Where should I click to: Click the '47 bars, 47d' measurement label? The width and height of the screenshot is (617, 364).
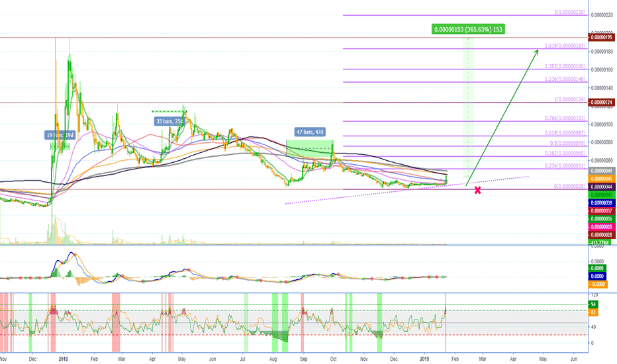coord(310,132)
